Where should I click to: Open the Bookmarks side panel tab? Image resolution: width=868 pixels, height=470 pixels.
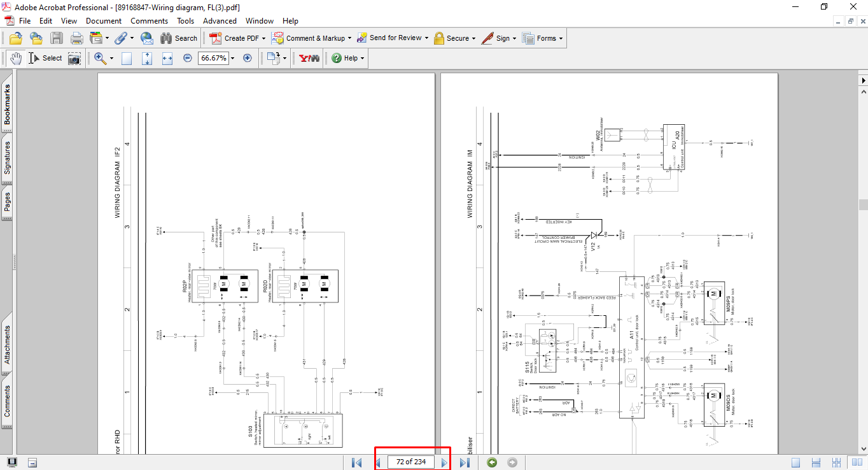point(7,104)
